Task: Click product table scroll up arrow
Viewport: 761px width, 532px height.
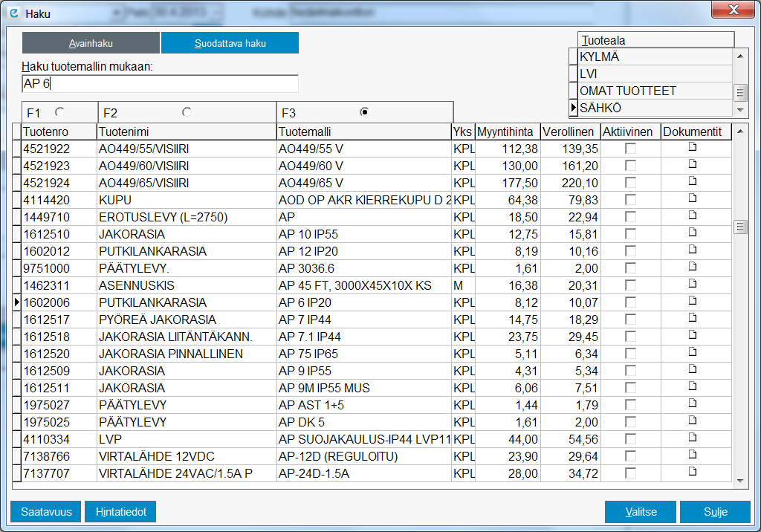Action: [x=740, y=131]
